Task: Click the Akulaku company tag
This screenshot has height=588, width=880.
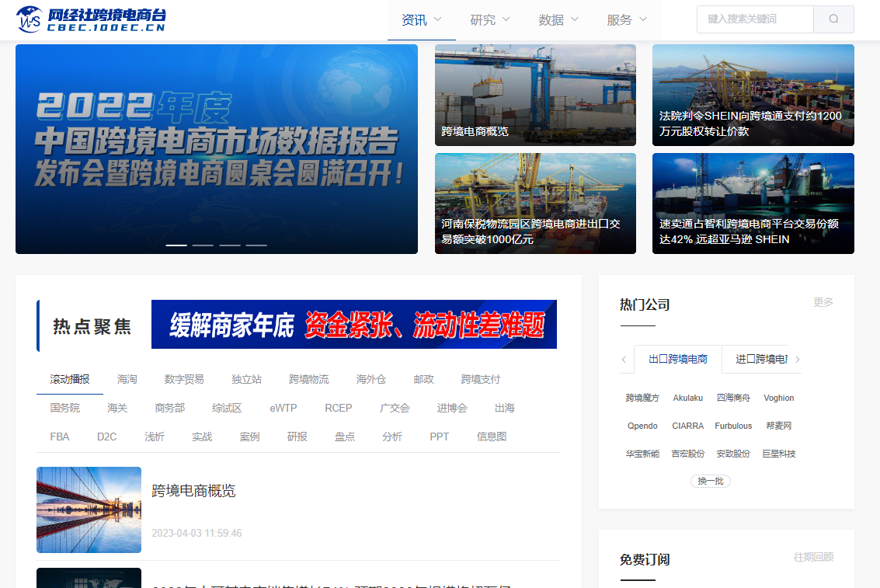Action: pyautogui.click(x=688, y=398)
